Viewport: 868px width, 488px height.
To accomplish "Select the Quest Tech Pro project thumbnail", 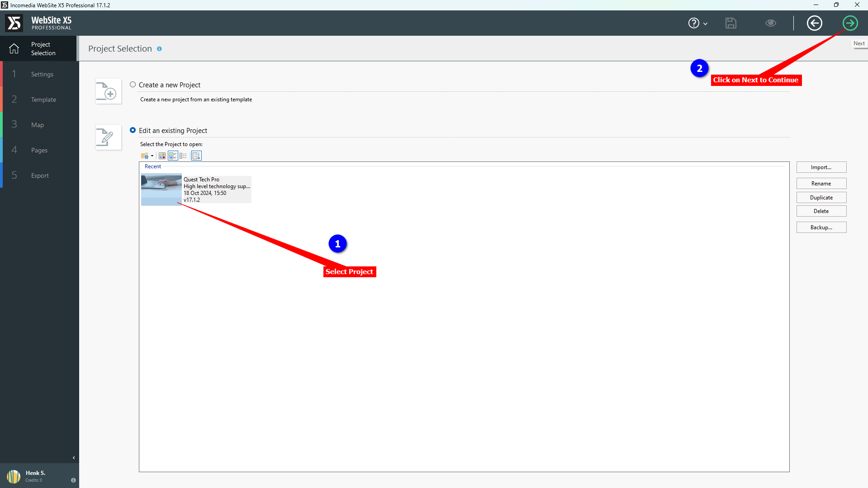I will tap(161, 190).
